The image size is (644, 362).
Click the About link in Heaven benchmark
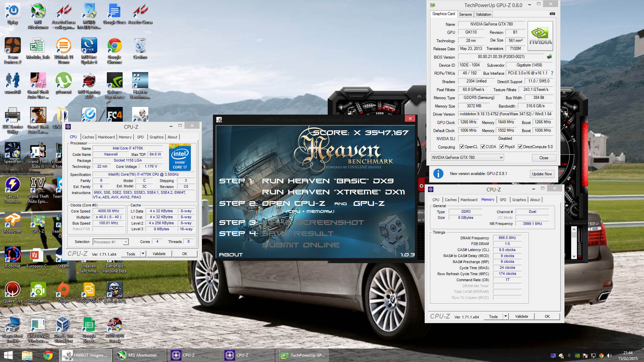pyautogui.click(x=231, y=255)
